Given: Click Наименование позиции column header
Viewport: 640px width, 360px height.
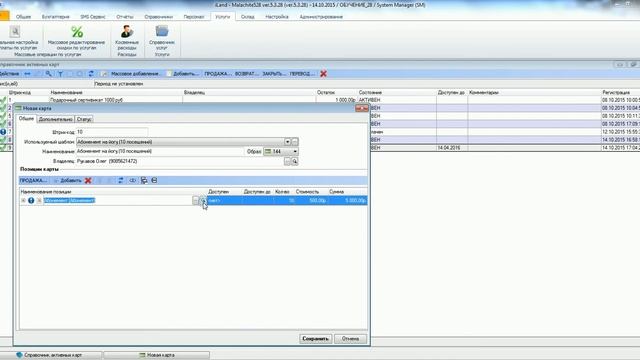Looking at the screenshot, I should (x=46, y=191).
